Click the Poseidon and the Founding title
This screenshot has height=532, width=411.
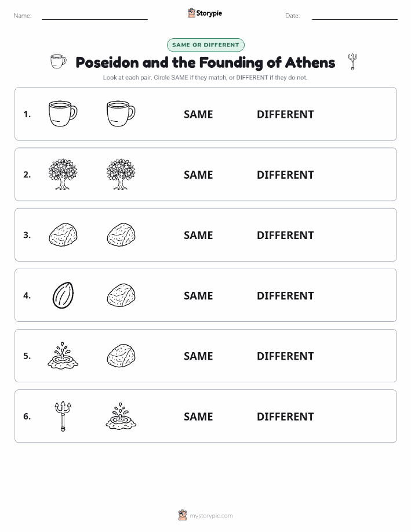205,63
